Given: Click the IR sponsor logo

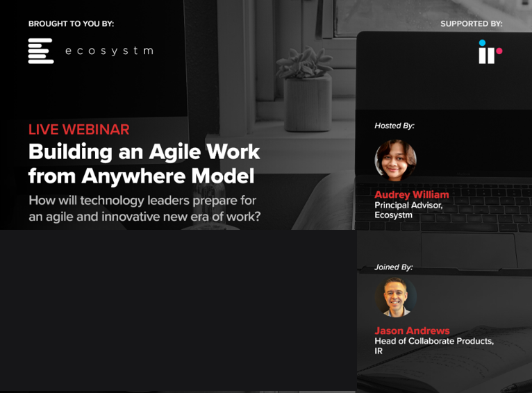Looking at the screenshot, I should 490,52.
